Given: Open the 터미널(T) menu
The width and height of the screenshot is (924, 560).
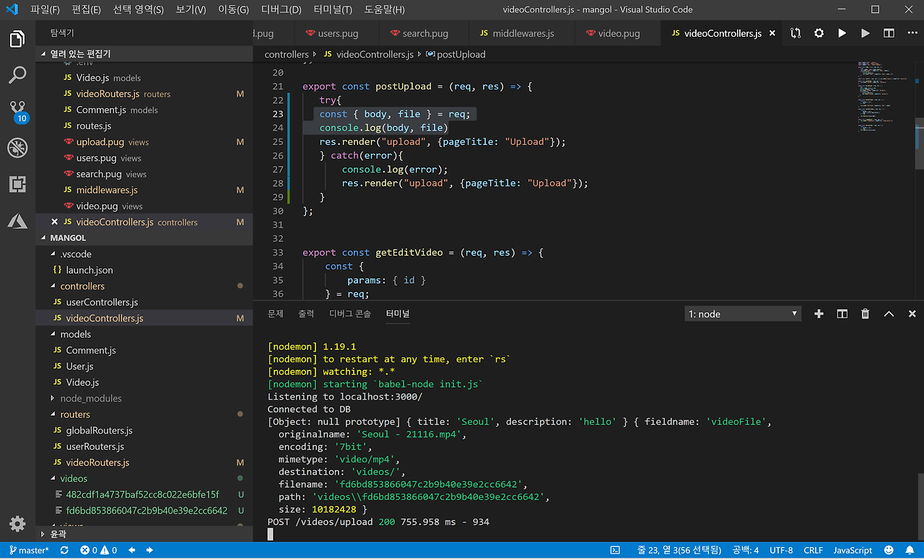Looking at the screenshot, I should point(332,9).
